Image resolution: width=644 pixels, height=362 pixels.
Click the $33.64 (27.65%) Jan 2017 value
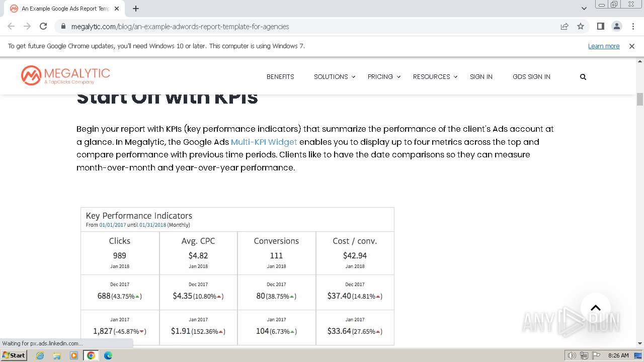[355, 331]
